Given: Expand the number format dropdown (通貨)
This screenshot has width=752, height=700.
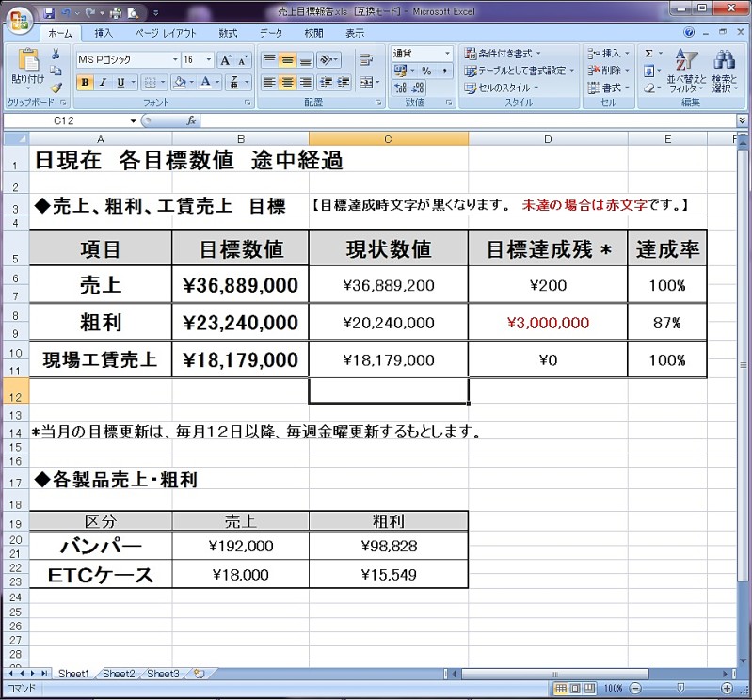Looking at the screenshot, I should tap(447, 54).
